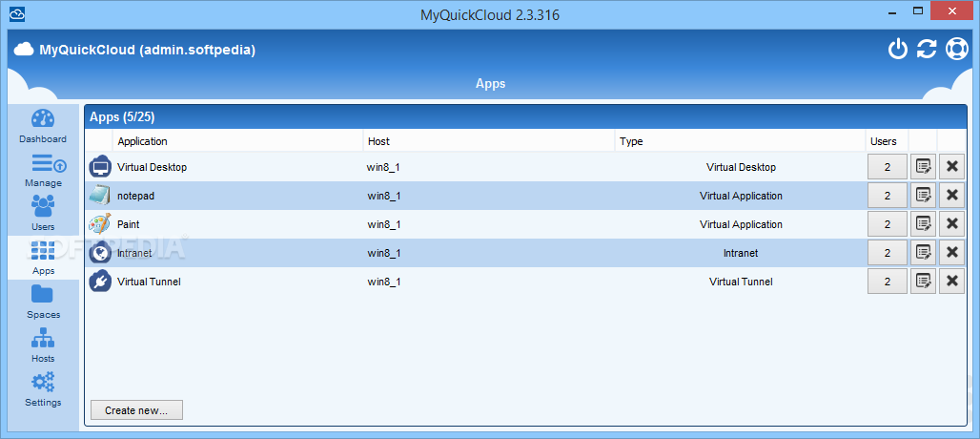This screenshot has width=980, height=439.
Task: Click the Virtual Tunnel plug icon
Action: (99, 282)
